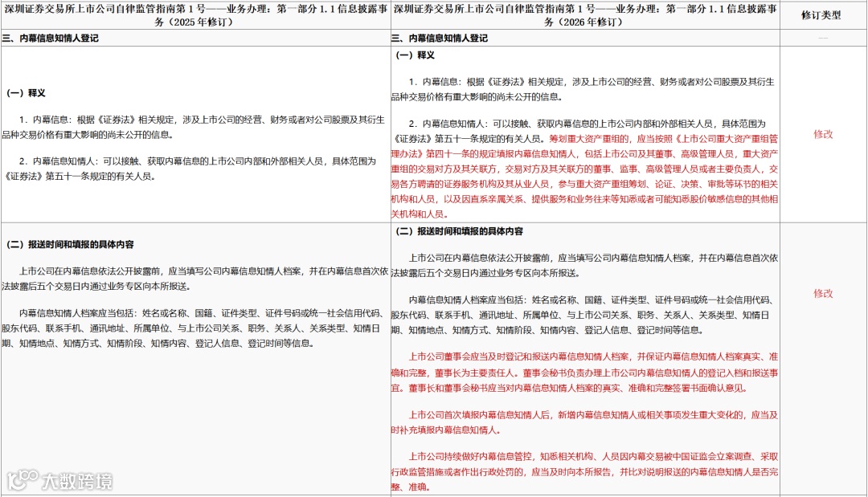Screen dimensions: 868x497
Task: Click left paragraph 上市公司在内幕信息依法公开披露前
Action: (x=194, y=279)
